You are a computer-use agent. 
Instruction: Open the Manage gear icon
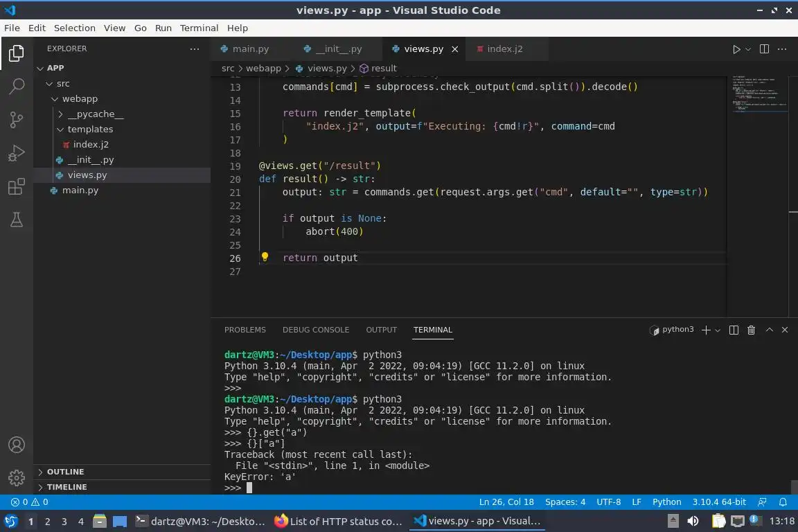pyautogui.click(x=17, y=477)
